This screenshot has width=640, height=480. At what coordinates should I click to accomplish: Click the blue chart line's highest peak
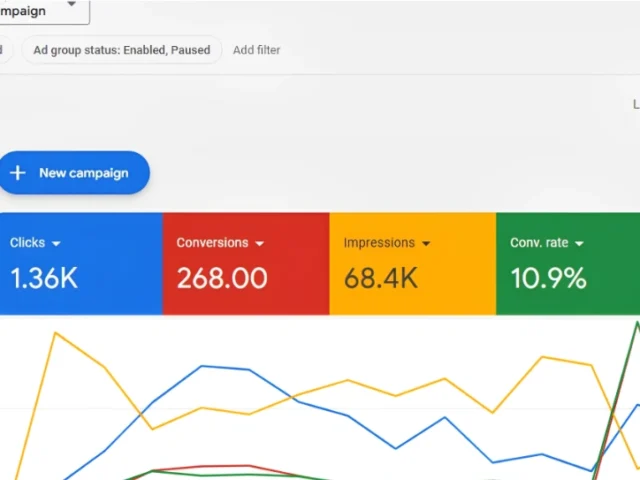[203, 366]
